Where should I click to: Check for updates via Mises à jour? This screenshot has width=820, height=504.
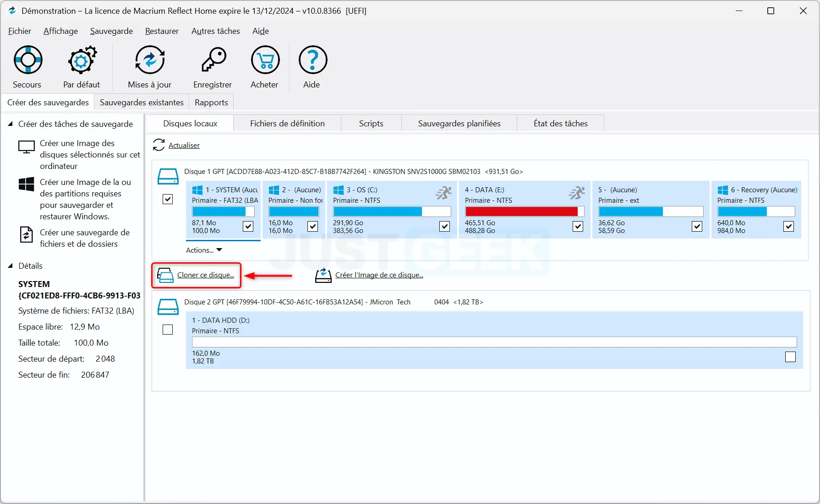150,60
